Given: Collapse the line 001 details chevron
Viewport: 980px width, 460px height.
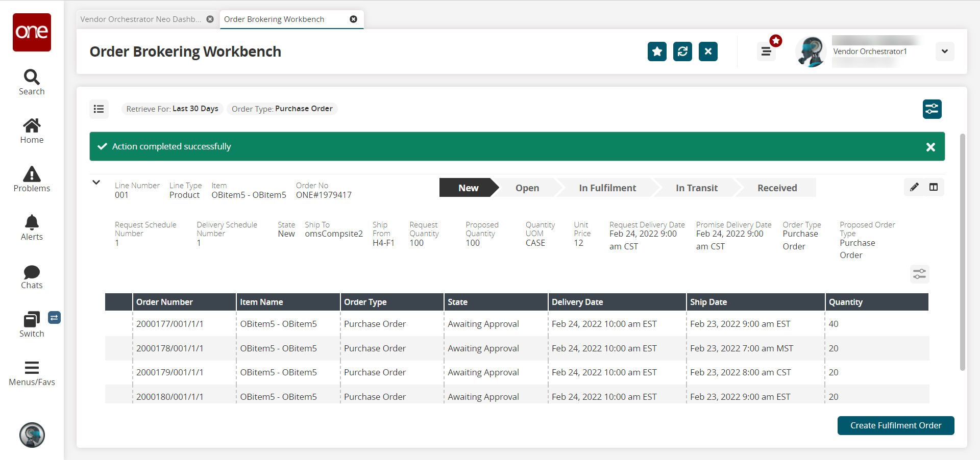Looking at the screenshot, I should [96, 183].
